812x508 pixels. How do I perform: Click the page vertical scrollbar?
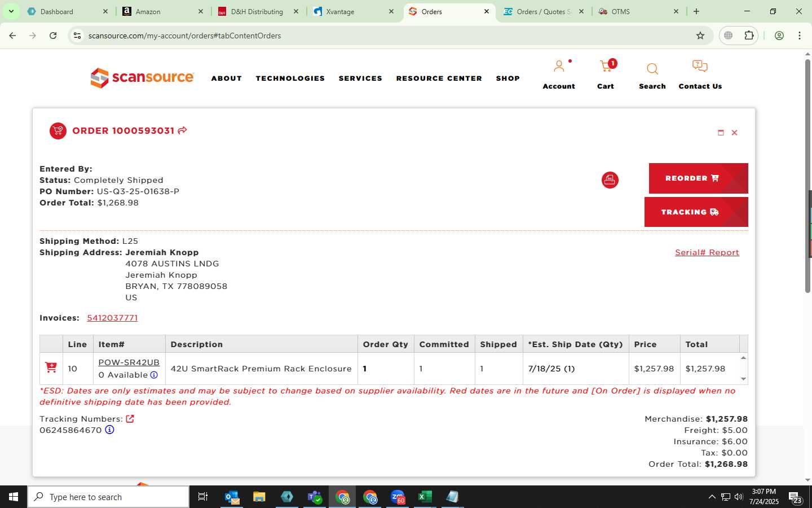(x=807, y=175)
